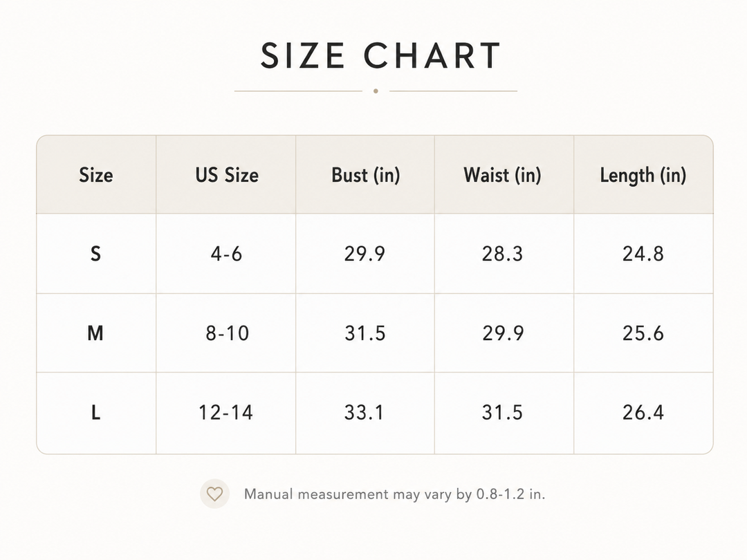Click the manual measurement note text
Viewport: 747px width, 560px height.
(394, 494)
